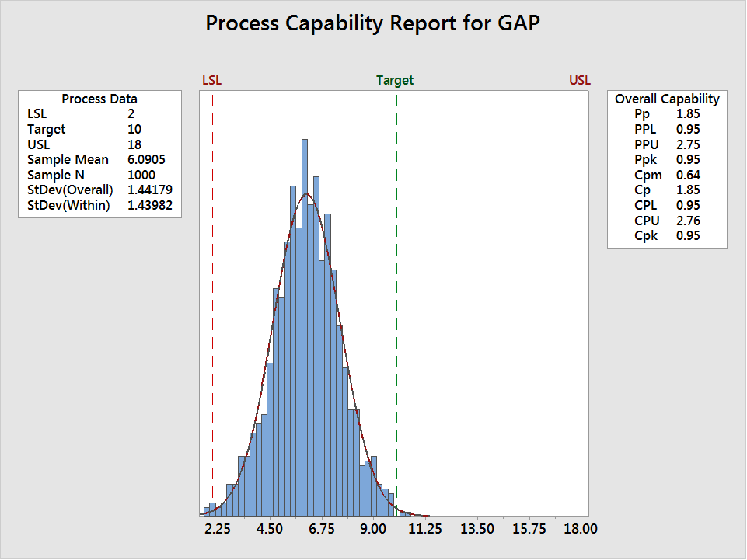
Task: Click the USL value 18 in Process Data
Action: [x=134, y=144]
